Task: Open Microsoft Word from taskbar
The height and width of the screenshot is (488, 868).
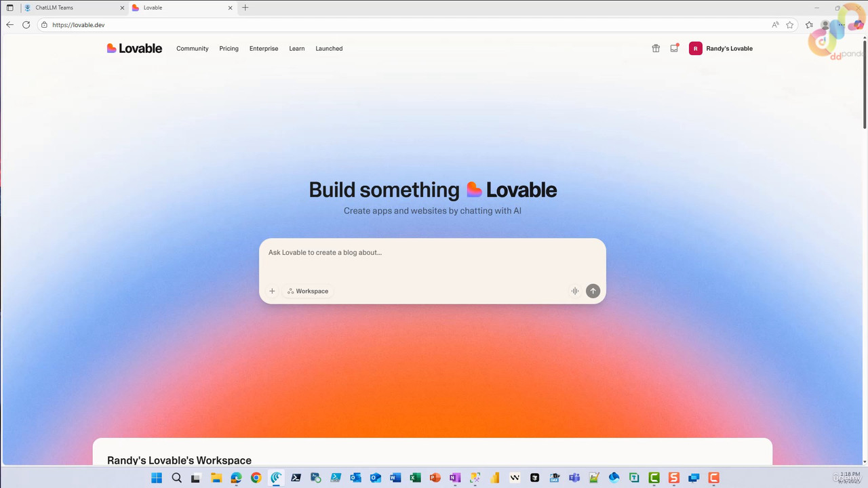Action: (x=395, y=478)
